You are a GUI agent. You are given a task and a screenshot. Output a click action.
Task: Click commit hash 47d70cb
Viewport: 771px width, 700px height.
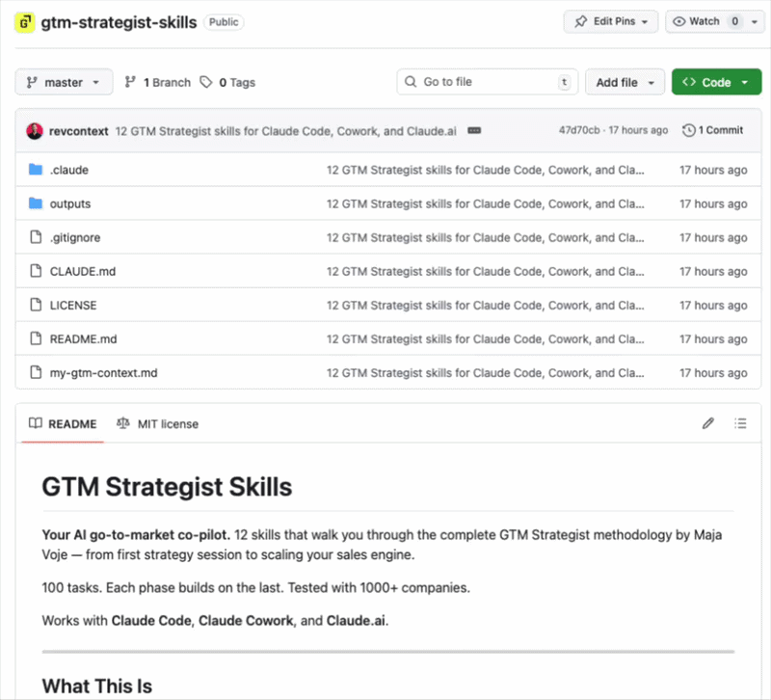pos(579,130)
